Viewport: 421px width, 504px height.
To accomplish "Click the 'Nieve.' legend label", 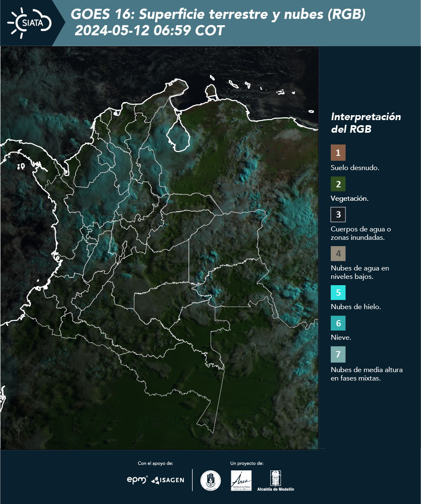I will tap(341, 338).
